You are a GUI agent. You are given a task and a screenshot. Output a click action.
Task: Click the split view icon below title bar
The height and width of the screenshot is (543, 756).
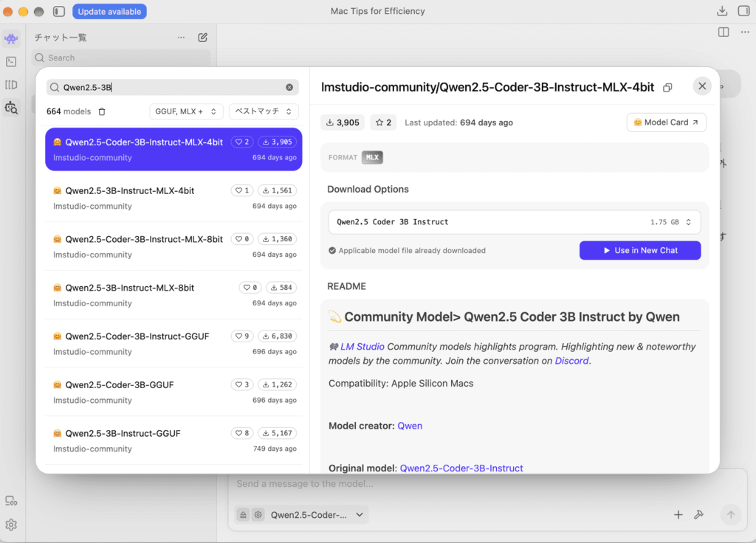pos(724,32)
